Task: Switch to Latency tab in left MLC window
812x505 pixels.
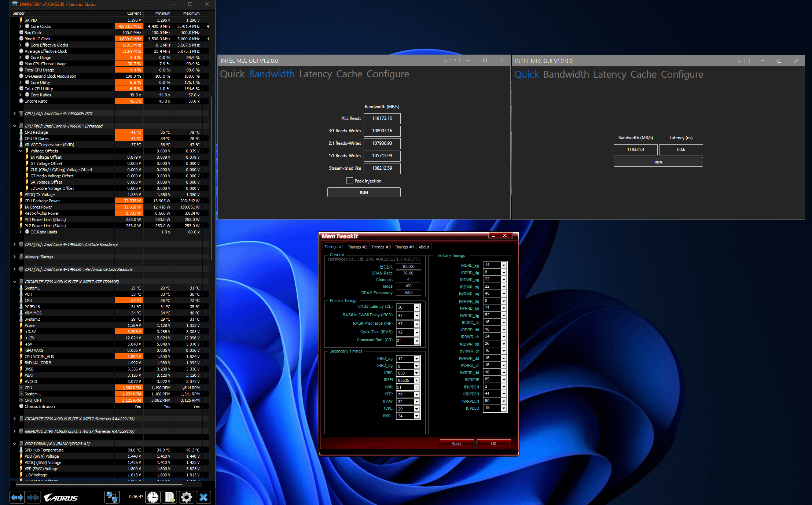Action: tap(315, 74)
